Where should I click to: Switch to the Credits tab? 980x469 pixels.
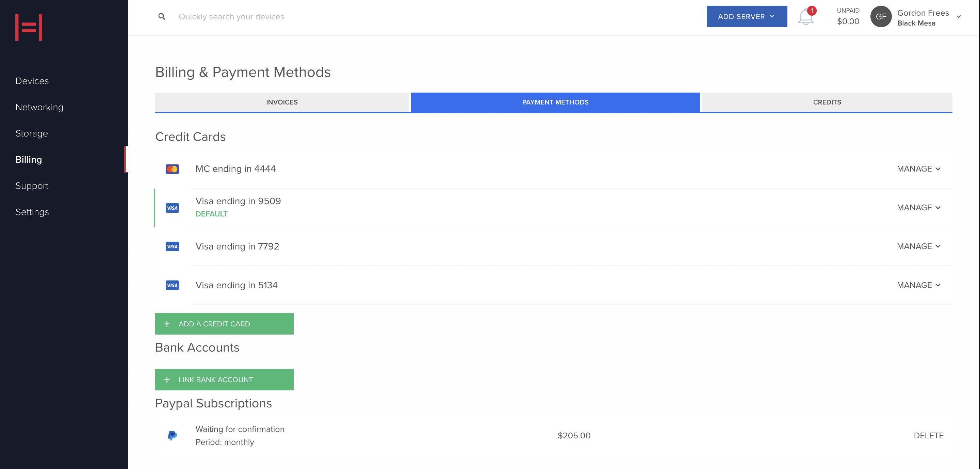point(827,102)
